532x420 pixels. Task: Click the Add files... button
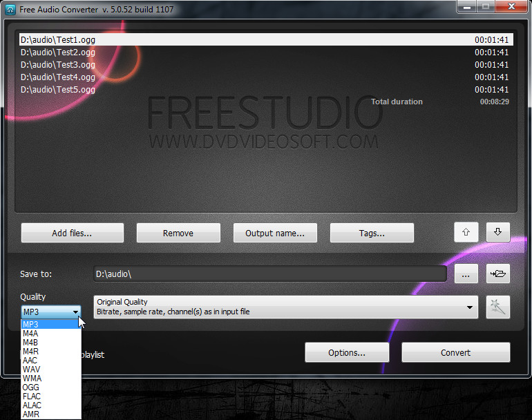[72, 233]
